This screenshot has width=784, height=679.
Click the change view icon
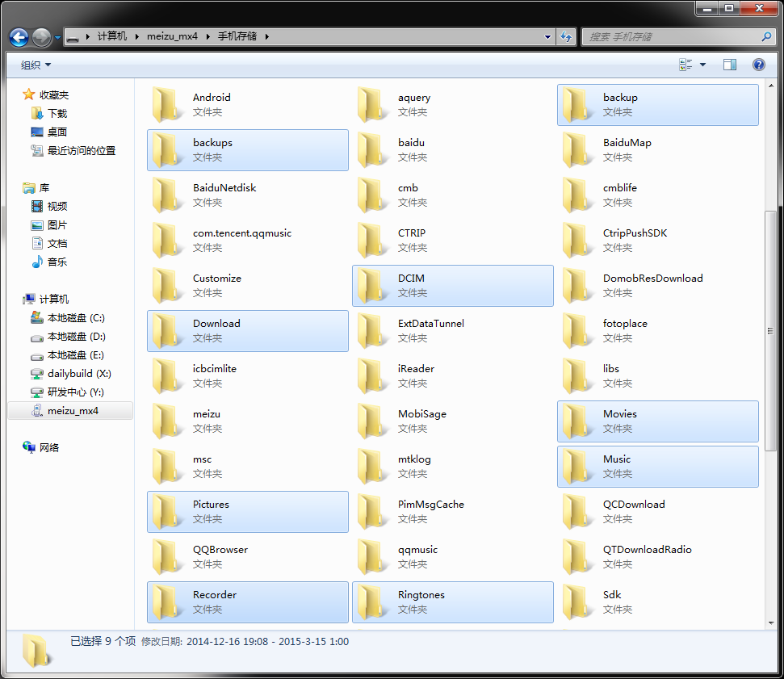coord(685,65)
